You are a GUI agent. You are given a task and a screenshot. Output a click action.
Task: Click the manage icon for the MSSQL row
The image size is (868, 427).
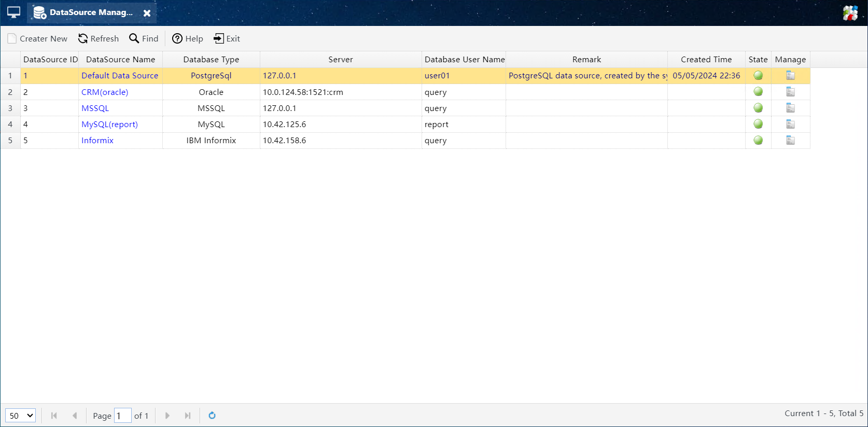[791, 108]
